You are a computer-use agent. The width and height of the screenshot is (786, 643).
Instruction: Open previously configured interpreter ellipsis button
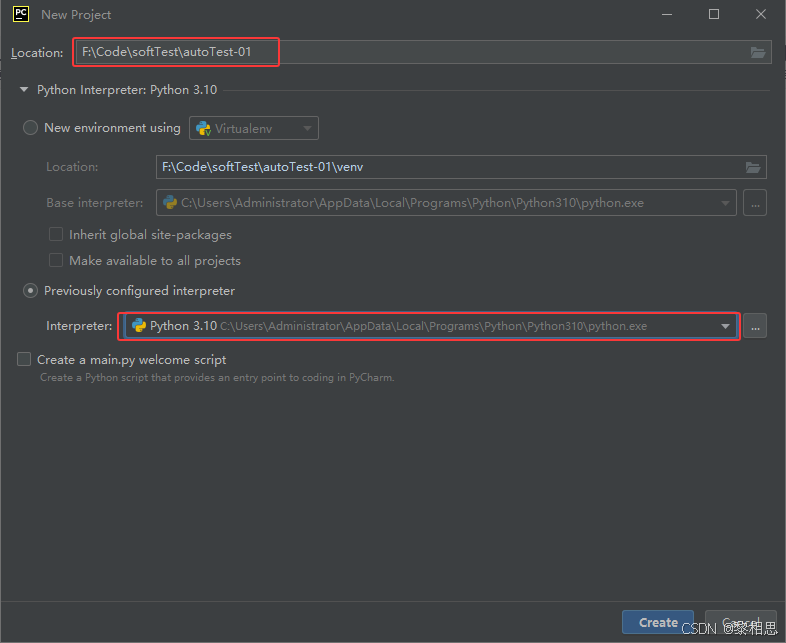754,326
